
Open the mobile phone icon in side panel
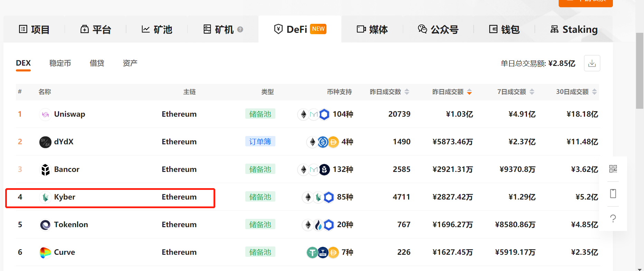point(613,193)
